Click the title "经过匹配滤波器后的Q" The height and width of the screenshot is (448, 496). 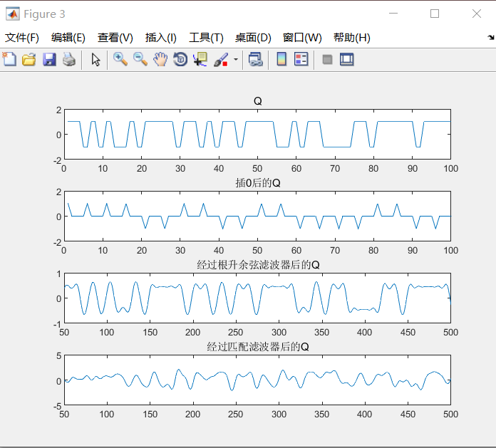click(x=258, y=347)
